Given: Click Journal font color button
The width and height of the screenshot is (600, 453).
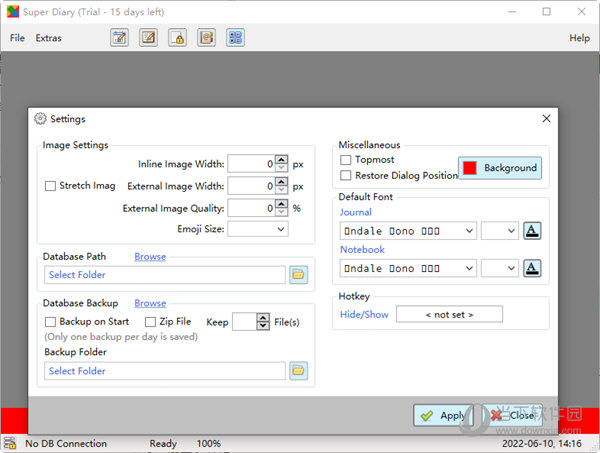Looking at the screenshot, I should coord(532,231).
